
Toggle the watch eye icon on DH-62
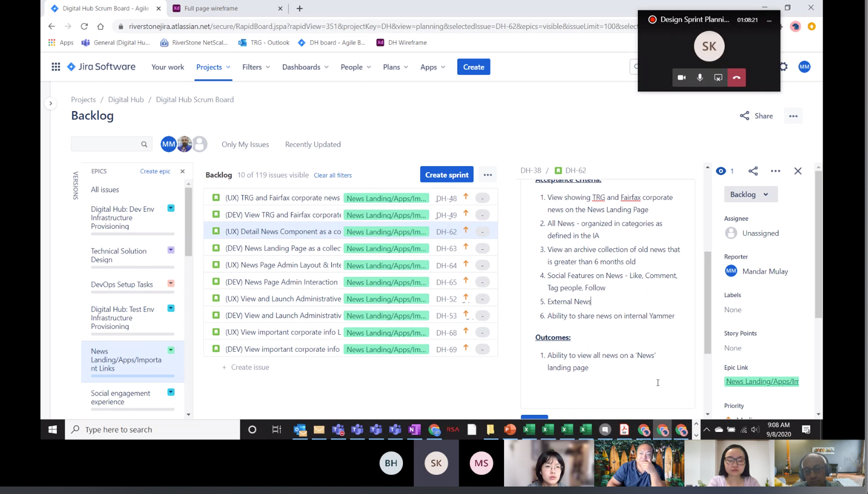tap(721, 171)
